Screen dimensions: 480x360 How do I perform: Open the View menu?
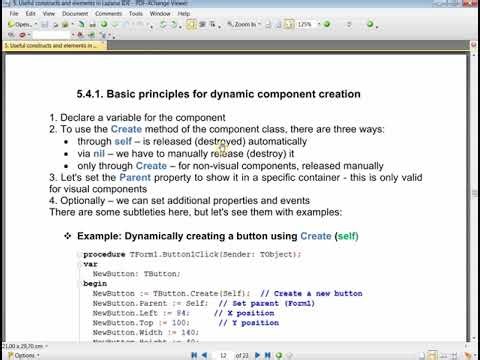(49, 14)
